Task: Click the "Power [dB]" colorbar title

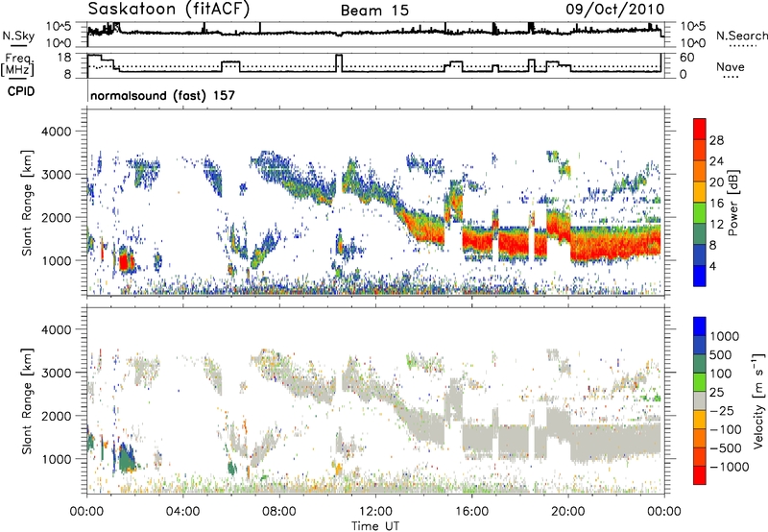Action: tap(732, 203)
